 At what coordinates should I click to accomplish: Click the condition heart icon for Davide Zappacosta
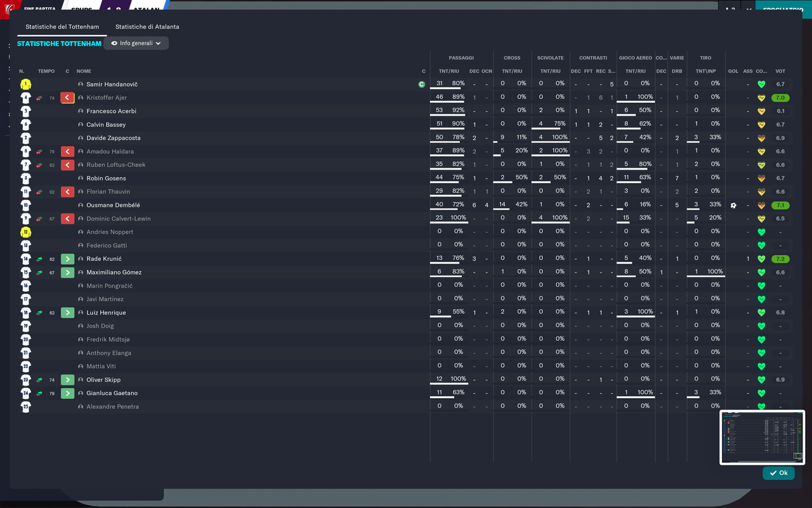[x=761, y=138]
